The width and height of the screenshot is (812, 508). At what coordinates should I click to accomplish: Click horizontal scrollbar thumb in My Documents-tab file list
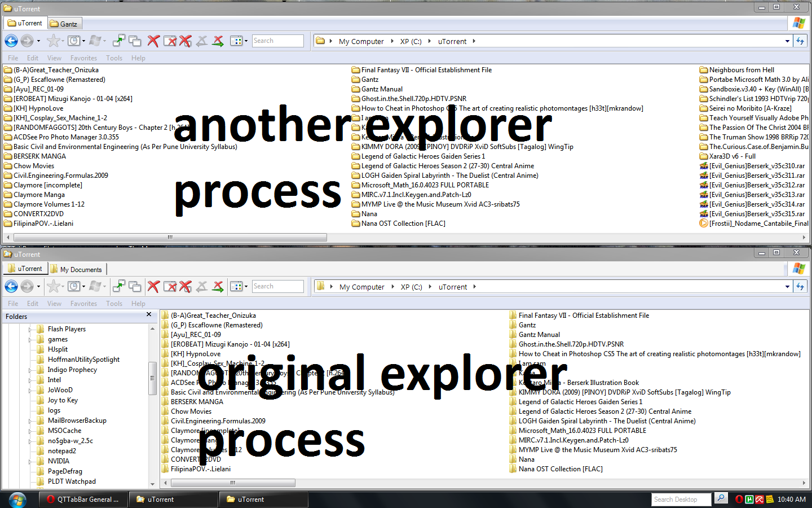[x=233, y=483]
